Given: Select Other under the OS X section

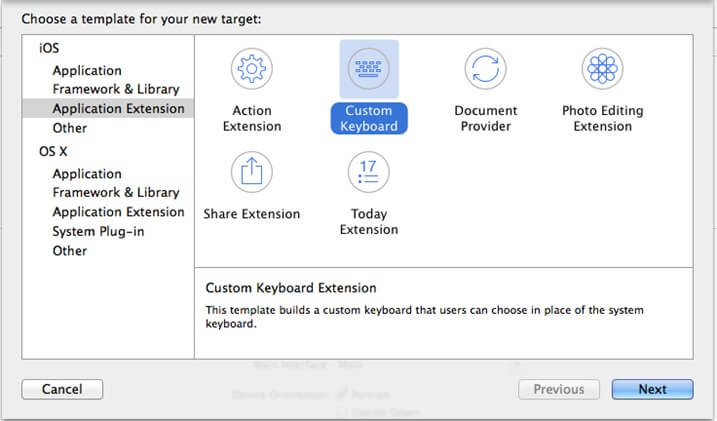Looking at the screenshot, I should pos(70,251).
